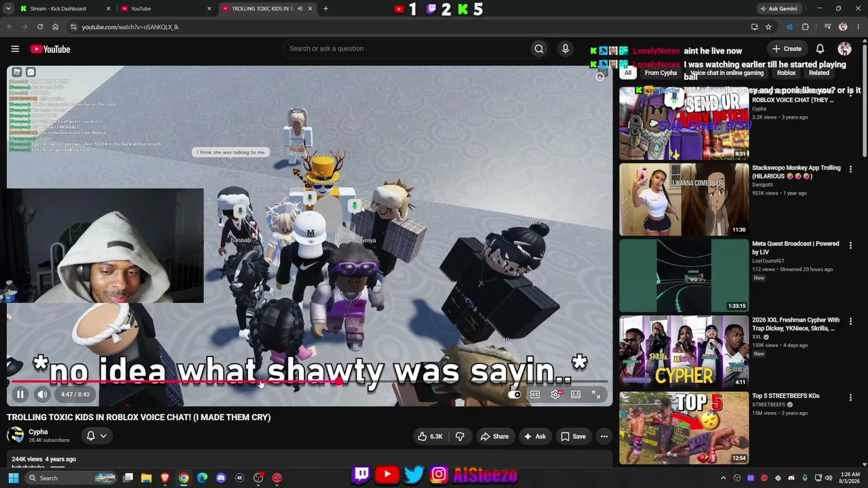Click the taskbar Search box
The image size is (868, 488).
[71, 478]
